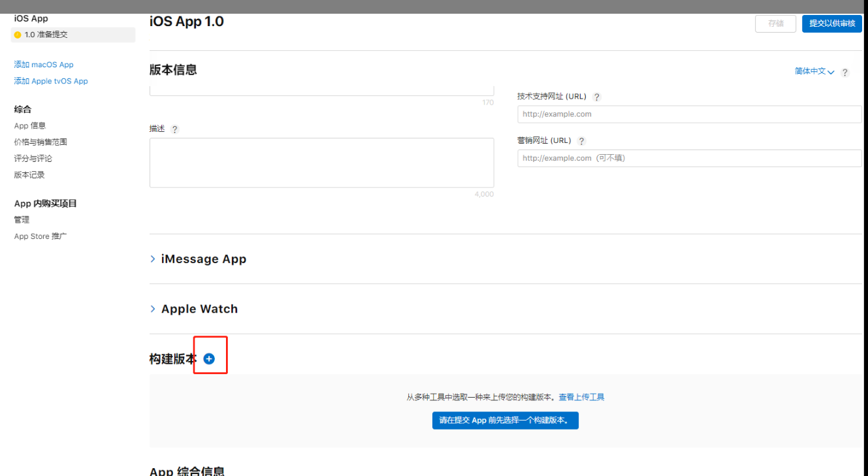The height and width of the screenshot is (476, 868).
Task: Expand the iMessage App section
Action: pyautogui.click(x=198, y=259)
